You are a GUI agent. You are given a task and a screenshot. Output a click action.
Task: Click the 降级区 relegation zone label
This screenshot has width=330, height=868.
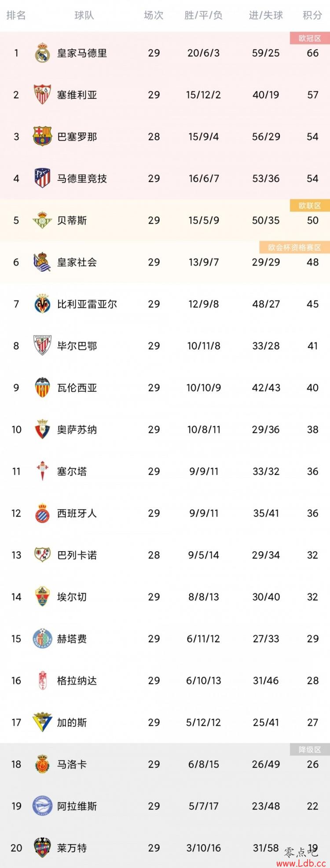pos(310,750)
